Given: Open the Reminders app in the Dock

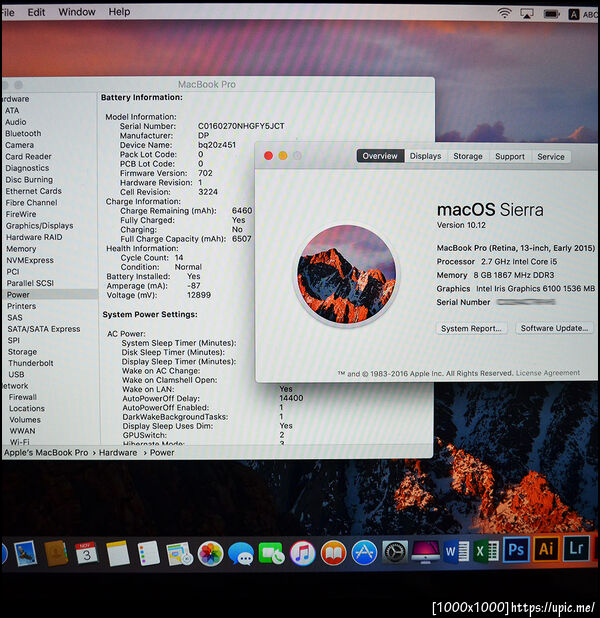Looking at the screenshot, I should pyautogui.click(x=148, y=553).
